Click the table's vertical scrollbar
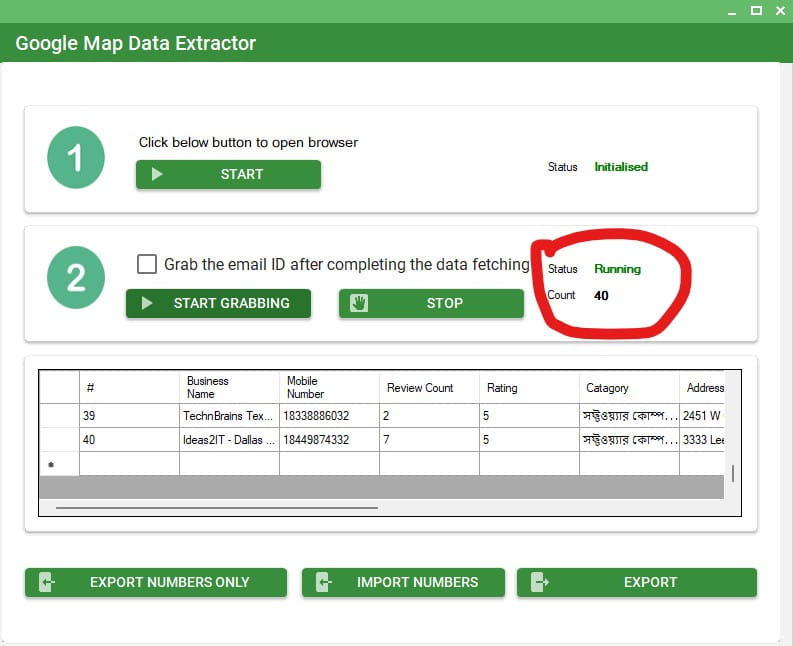Screen dimensions: 793x646 point(733,473)
